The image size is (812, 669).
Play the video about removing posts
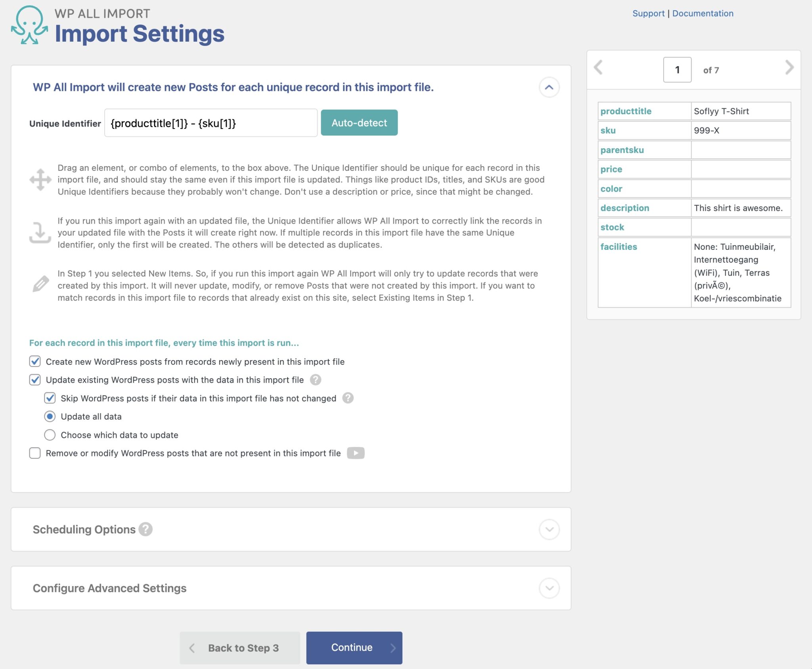coord(356,453)
